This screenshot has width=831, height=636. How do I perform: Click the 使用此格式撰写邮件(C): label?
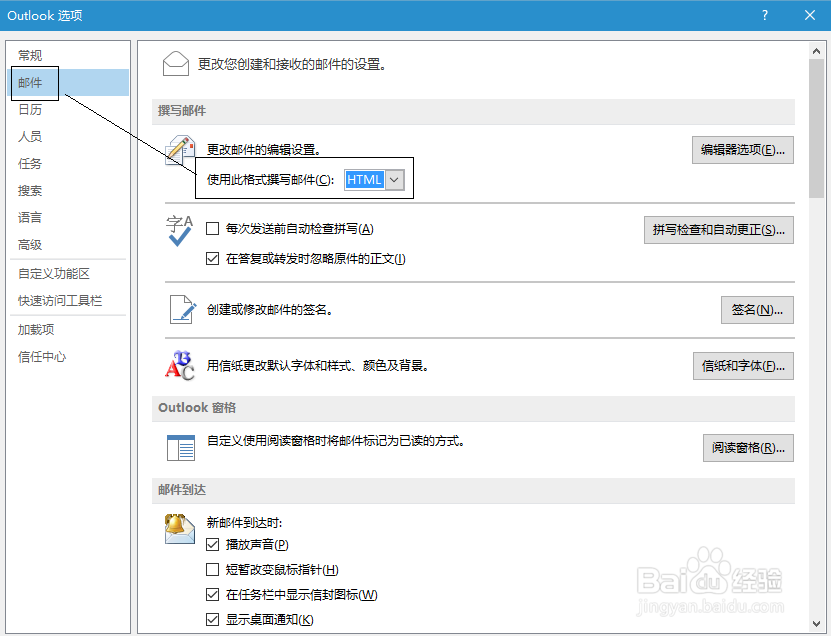click(x=270, y=180)
